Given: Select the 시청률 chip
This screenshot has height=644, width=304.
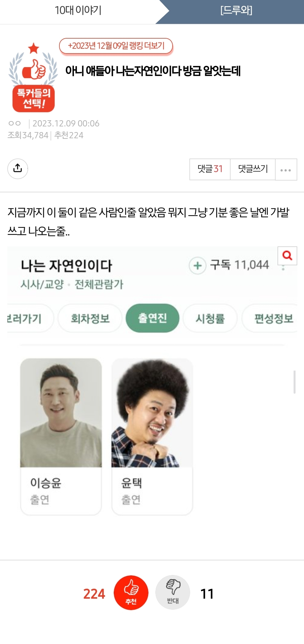Looking at the screenshot, I should pos(210,318).
